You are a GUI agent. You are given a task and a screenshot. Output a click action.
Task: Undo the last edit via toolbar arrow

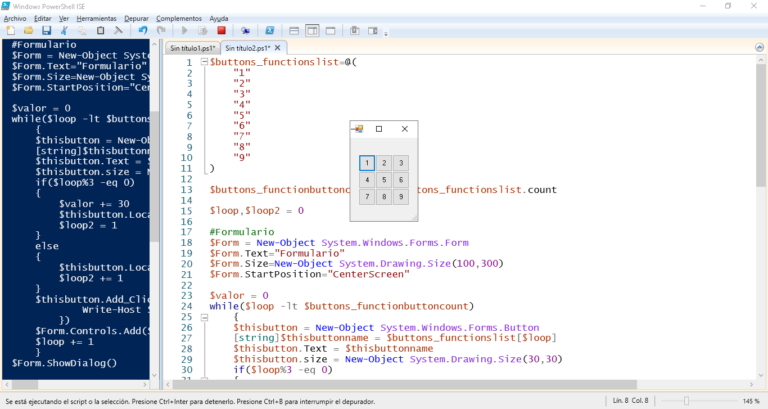pyautogui.click(x=143, y=30)
